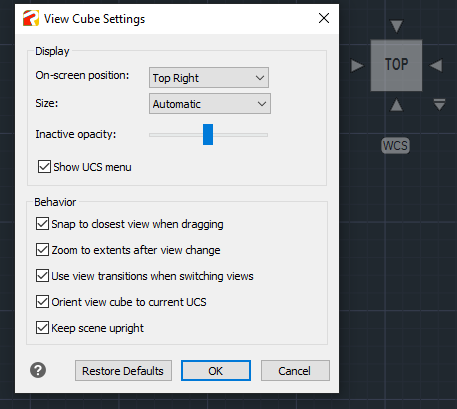Expand the Size dropdown set to Automatic
This screenshot has height=409, width=457.
(210, 104)
